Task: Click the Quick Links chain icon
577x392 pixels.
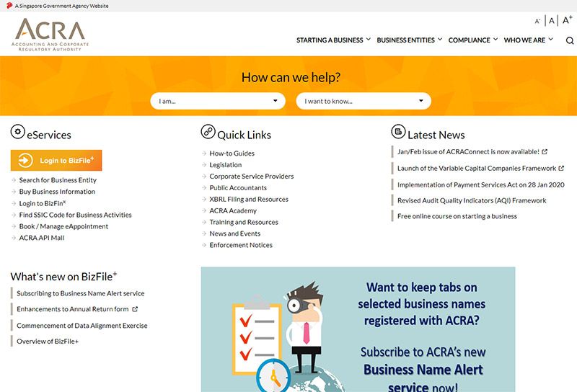Action: tap(208, 131)
